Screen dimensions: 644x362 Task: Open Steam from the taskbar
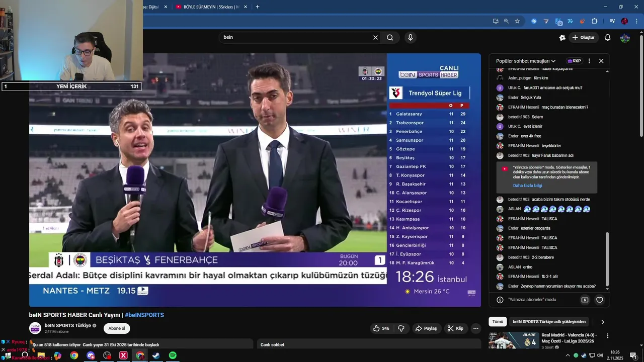click(156, 355)
